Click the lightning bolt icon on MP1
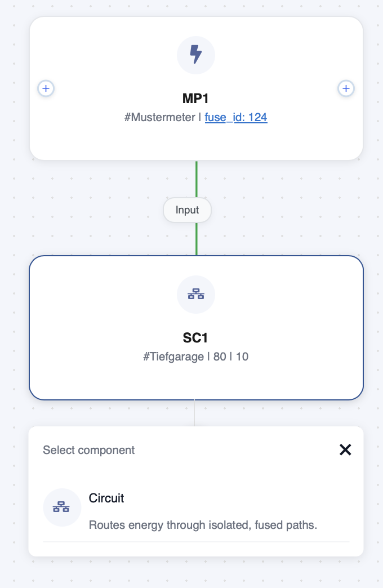This screenshot has height=588, width=383. click(196, 55)
